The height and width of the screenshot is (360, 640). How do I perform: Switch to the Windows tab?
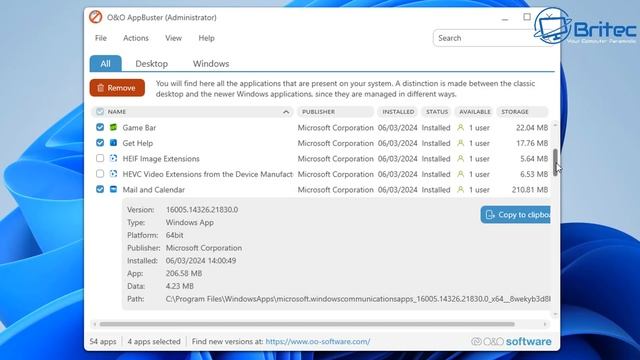pos(211,64)
